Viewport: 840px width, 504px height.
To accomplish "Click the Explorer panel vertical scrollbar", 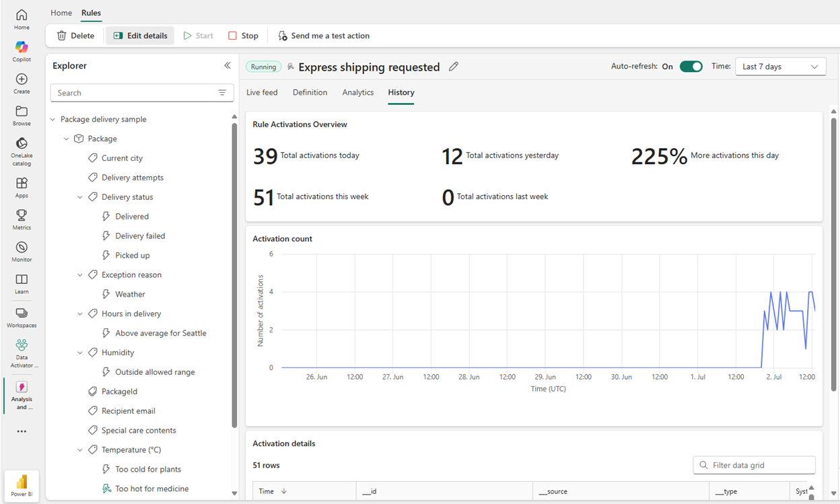I will click(x=234, y=276).
